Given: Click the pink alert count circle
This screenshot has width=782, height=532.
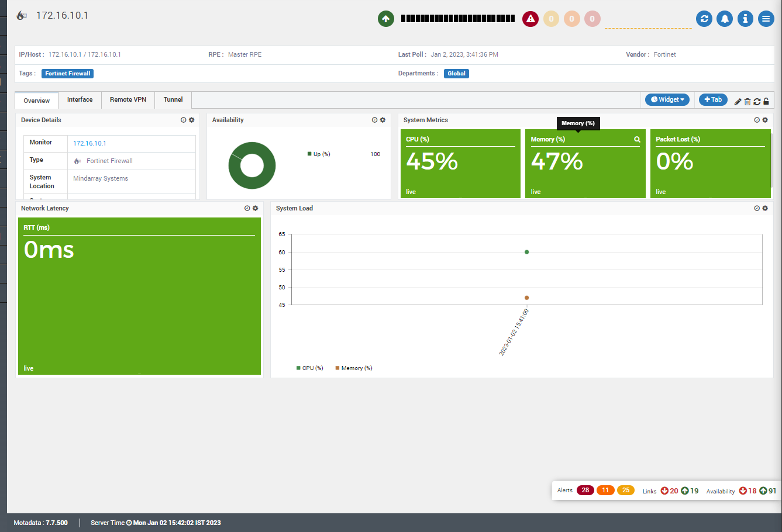Looking at the screenshot, I should 592,19.
